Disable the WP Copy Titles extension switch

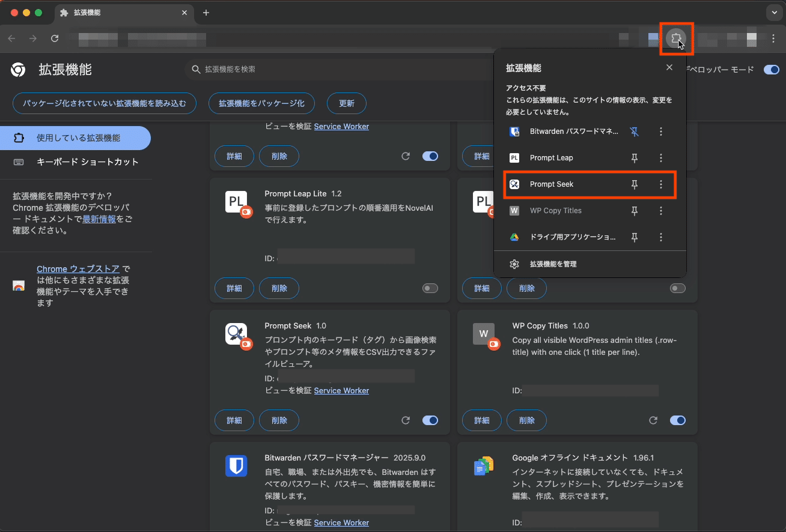coord(678,420)
